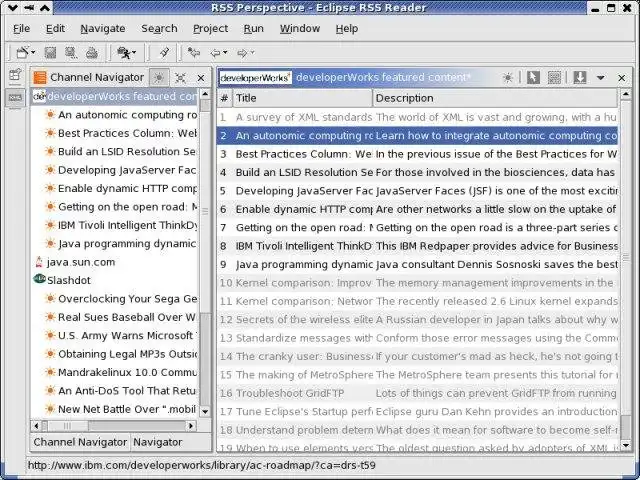The height and width of the screenshot is (480, 640).
Task: Click the collapse-all icon in Channel Navigator
Action: [180, 78]
